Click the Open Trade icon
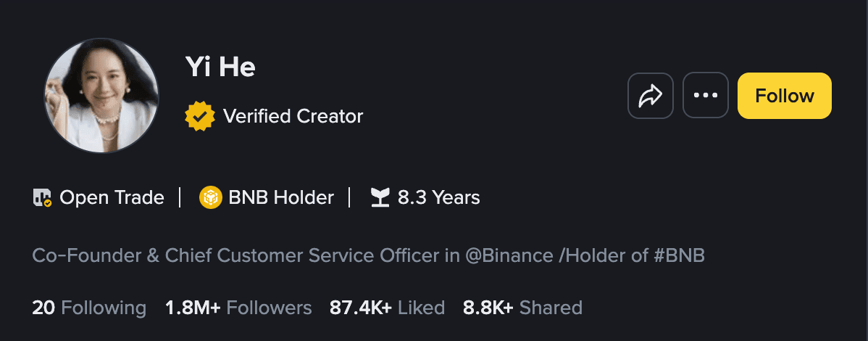 coord(42,197)
